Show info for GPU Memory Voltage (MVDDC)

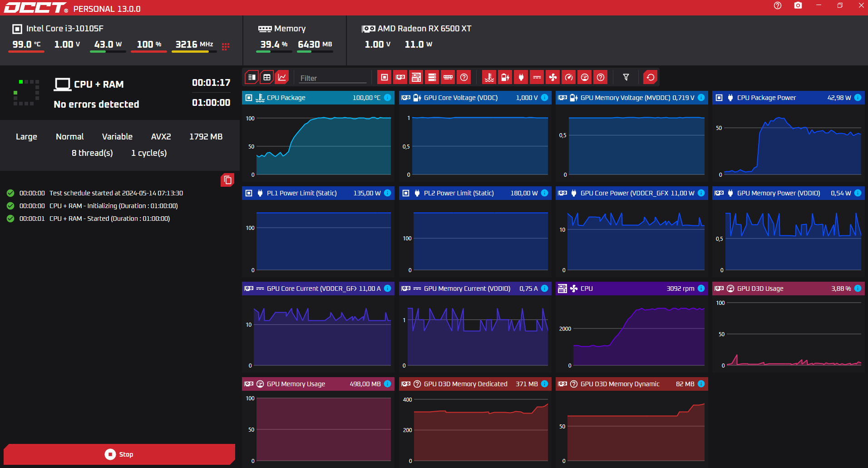pyautogui.click(x=701, y=98)
